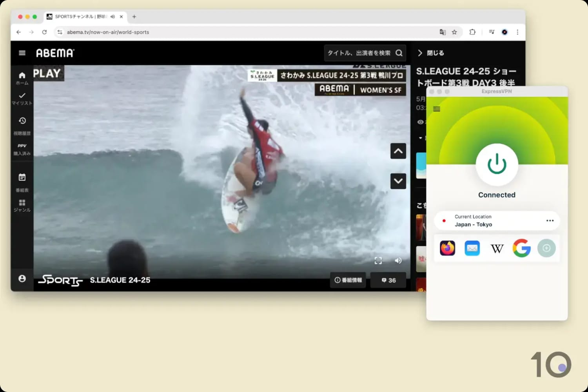Toggle the ExpressVPN power button
Screen dimensions: 588x392
coord(497,164)
